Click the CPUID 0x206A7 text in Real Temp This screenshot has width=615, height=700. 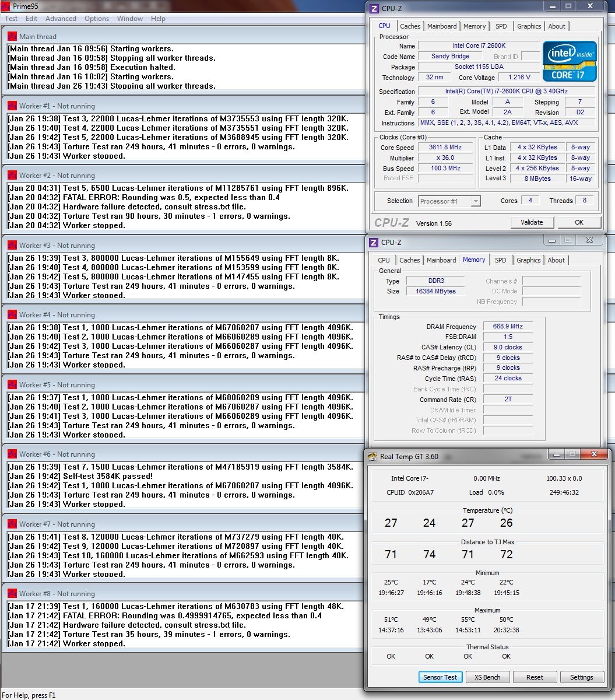coord(410,492)
